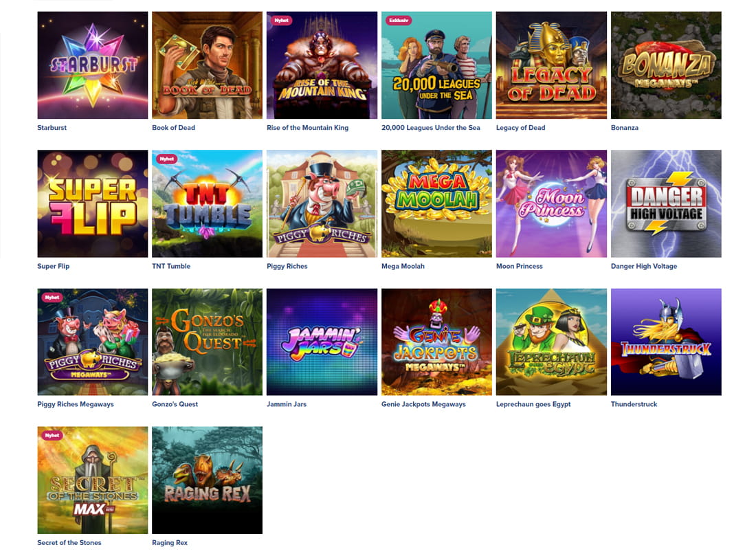Open the Legacy of Dead thumbnail
The image size is (756, 556).
click(552, 65)
